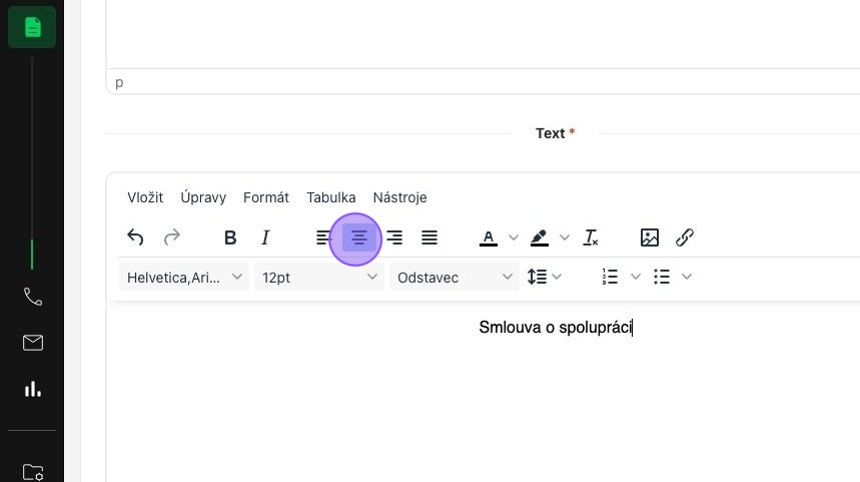Viewport: 860px width, 482px height.
Task: Open the Tabulka menu
Action: (x=331, y=197)
